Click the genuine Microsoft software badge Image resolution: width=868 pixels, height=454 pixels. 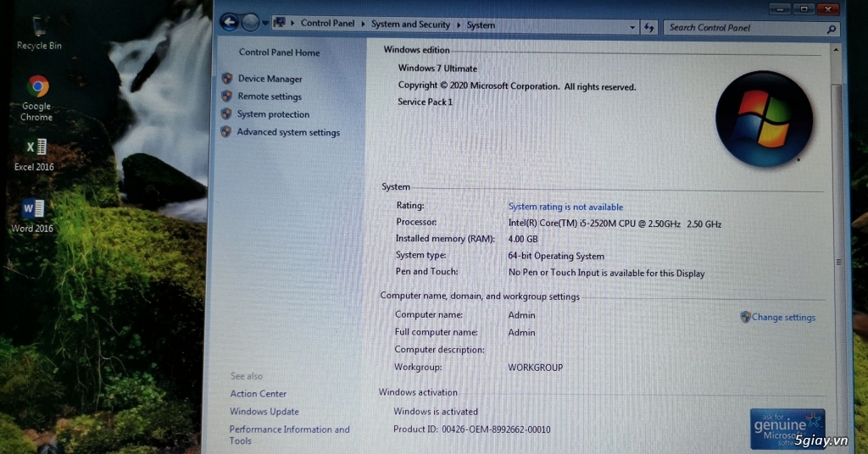787,429
